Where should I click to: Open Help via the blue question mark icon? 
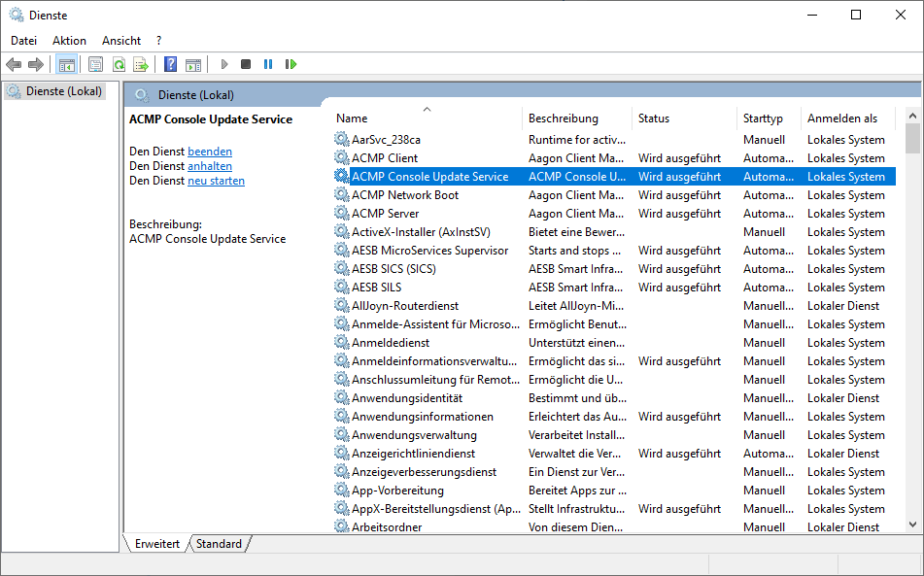point(169,63)
